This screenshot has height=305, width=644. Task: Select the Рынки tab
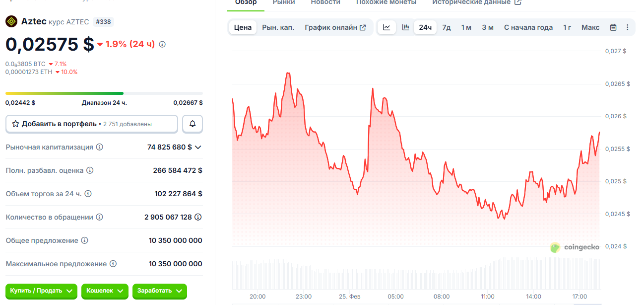click(284, 2)
